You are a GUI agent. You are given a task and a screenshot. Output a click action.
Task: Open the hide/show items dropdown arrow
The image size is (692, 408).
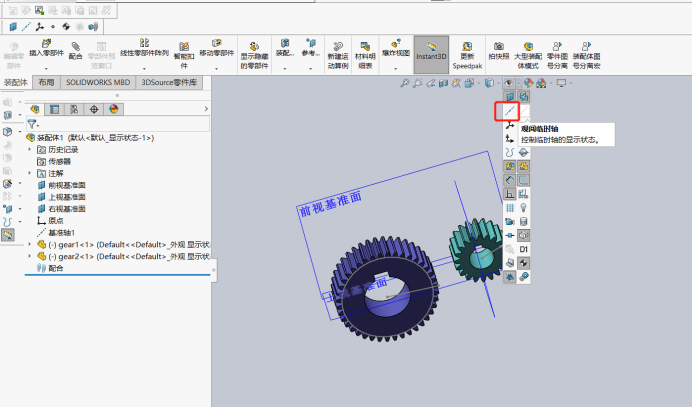point(518,83)
